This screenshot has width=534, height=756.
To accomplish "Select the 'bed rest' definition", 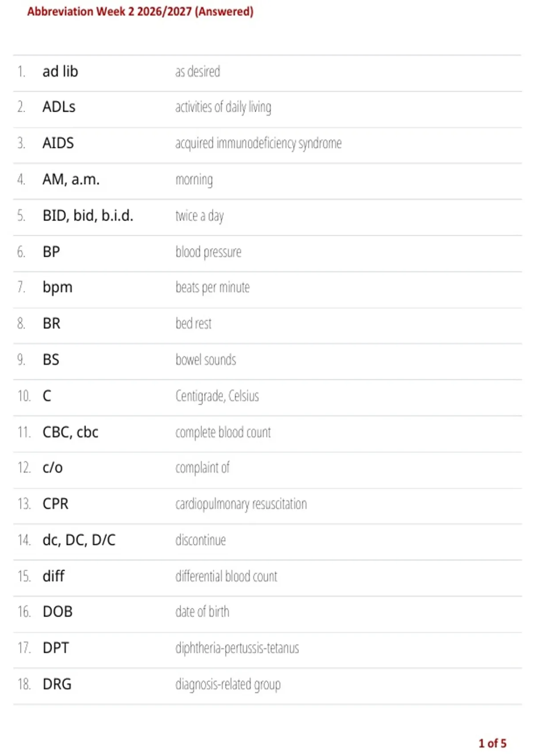I will point(194,323).
